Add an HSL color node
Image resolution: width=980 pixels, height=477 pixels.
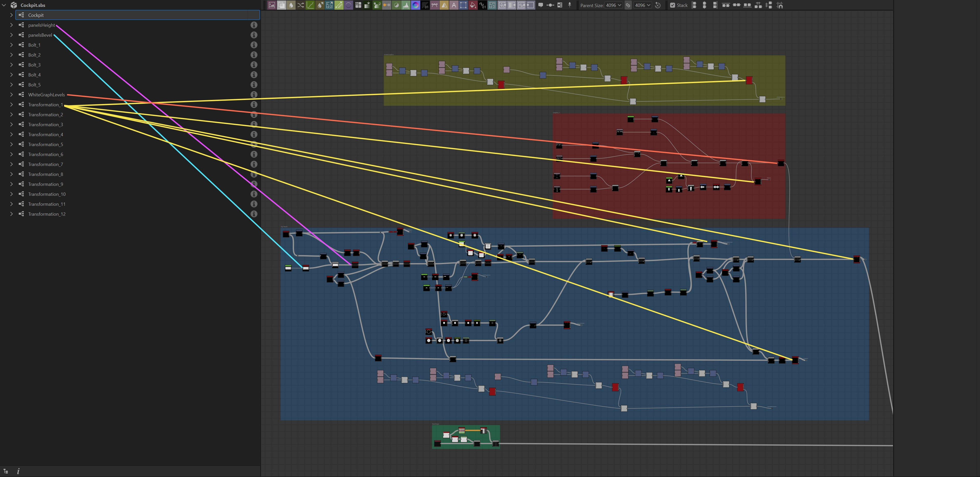(416, 5)
